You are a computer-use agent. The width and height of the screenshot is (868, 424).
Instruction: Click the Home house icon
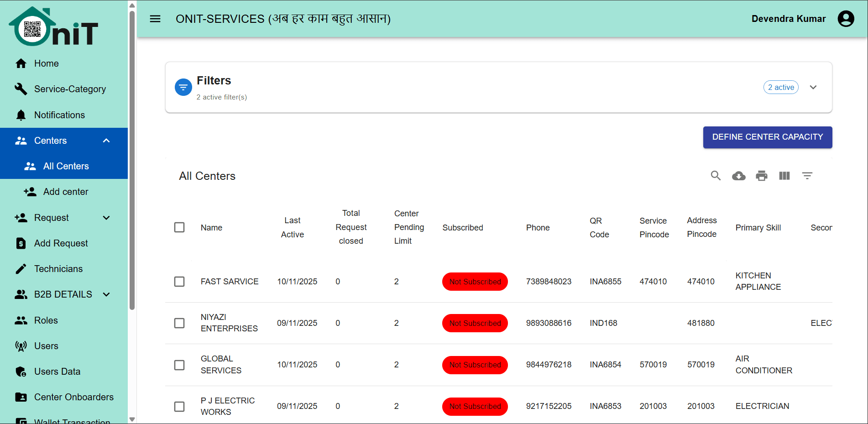21,63
